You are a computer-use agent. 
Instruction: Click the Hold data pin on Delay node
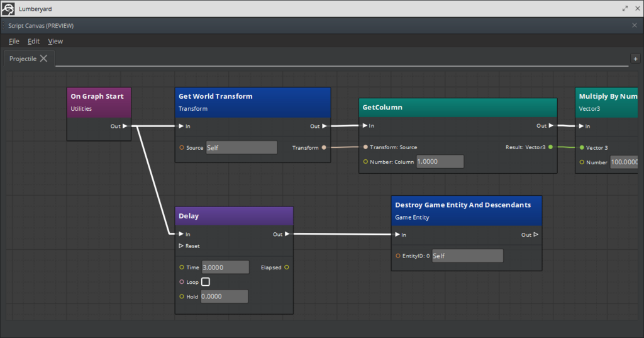pyautogui.click(x=182, y=296)
